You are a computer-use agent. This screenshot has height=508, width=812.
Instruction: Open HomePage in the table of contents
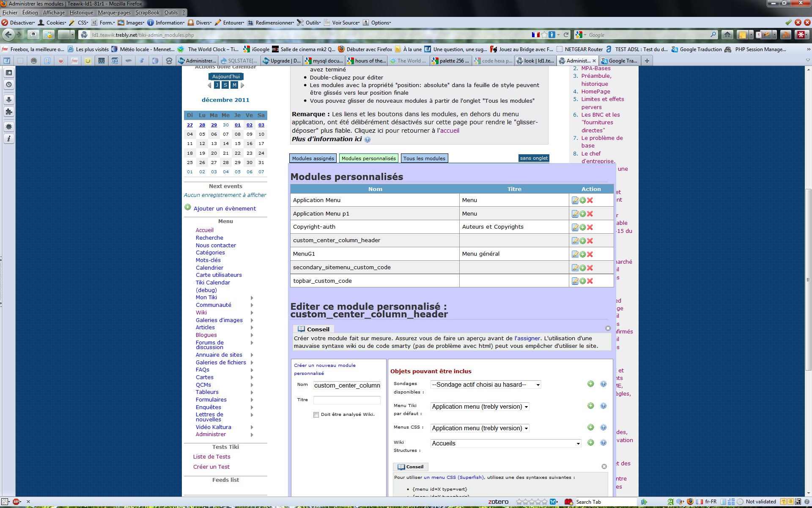point(595,92)
